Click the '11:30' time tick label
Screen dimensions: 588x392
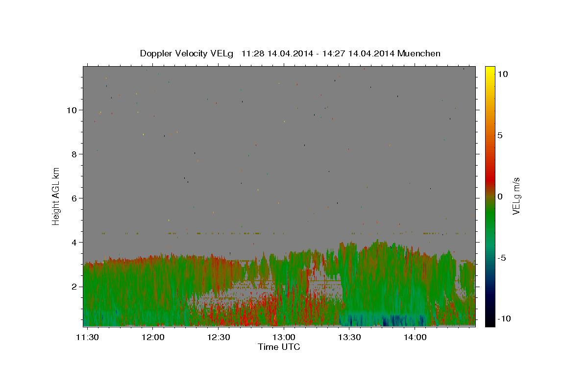tap(87, 337)
